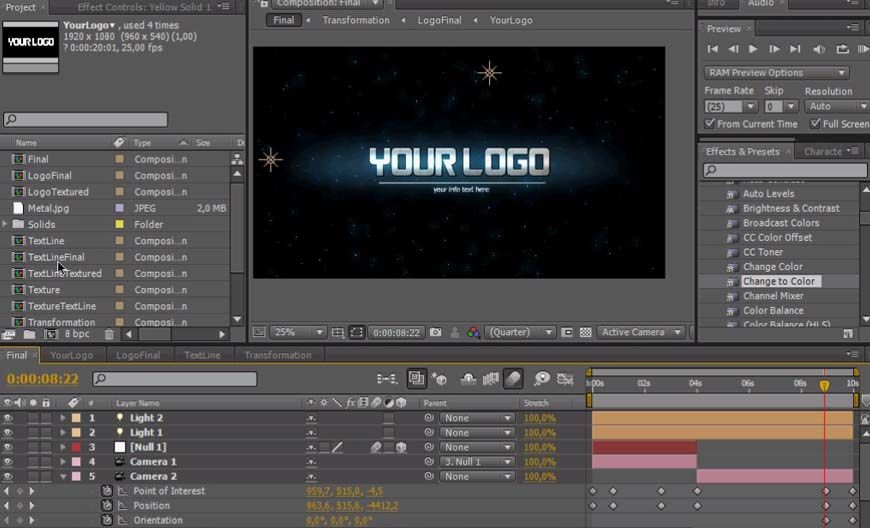Toggle Full Screen checkbox
The image size is (870, 528).
click(x=815, y=124)
